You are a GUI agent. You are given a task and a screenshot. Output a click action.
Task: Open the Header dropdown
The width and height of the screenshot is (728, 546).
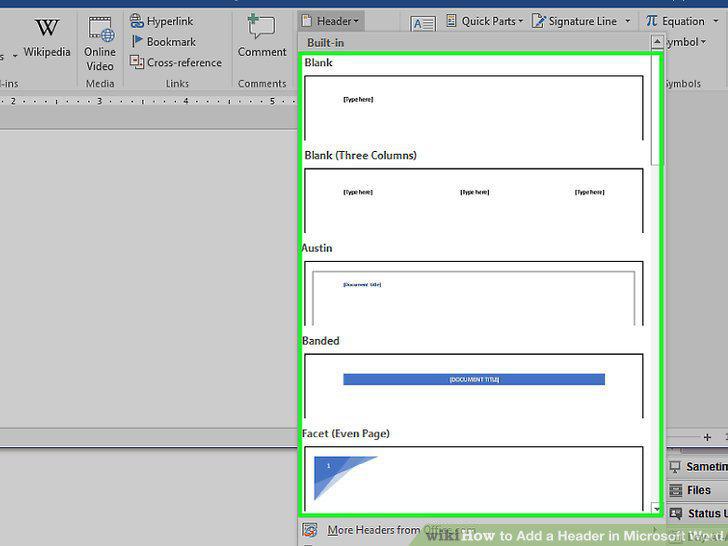coord(331,21)
